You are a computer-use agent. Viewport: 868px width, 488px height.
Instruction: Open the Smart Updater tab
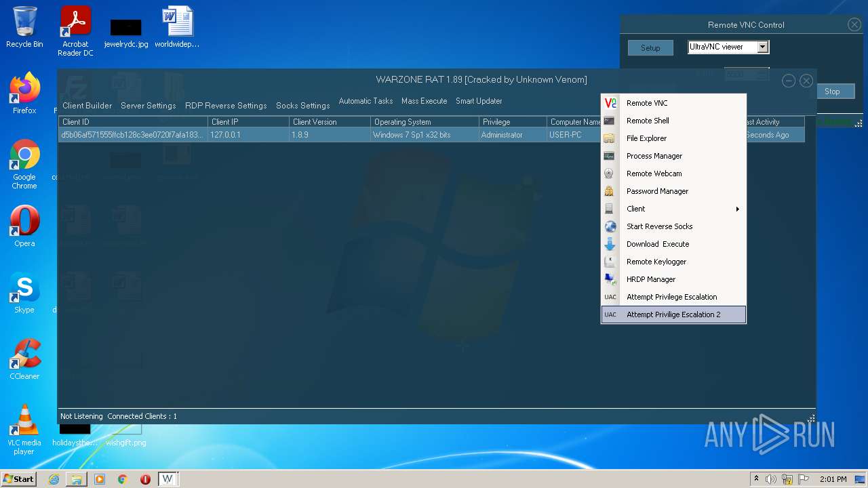[479, 101]
